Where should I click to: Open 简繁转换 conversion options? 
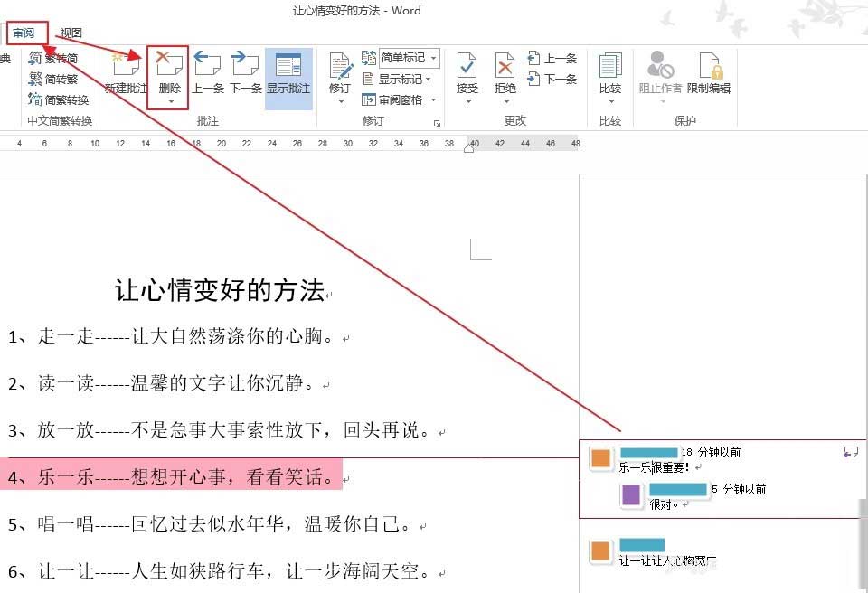[x=58, y=99]
